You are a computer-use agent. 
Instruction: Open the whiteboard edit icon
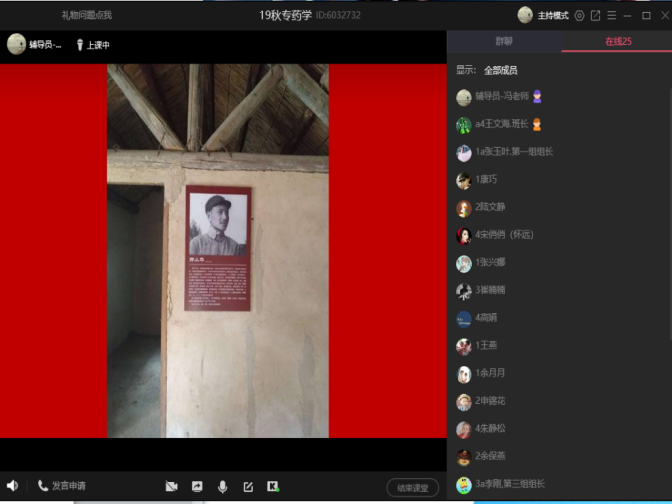click(248, 487)
